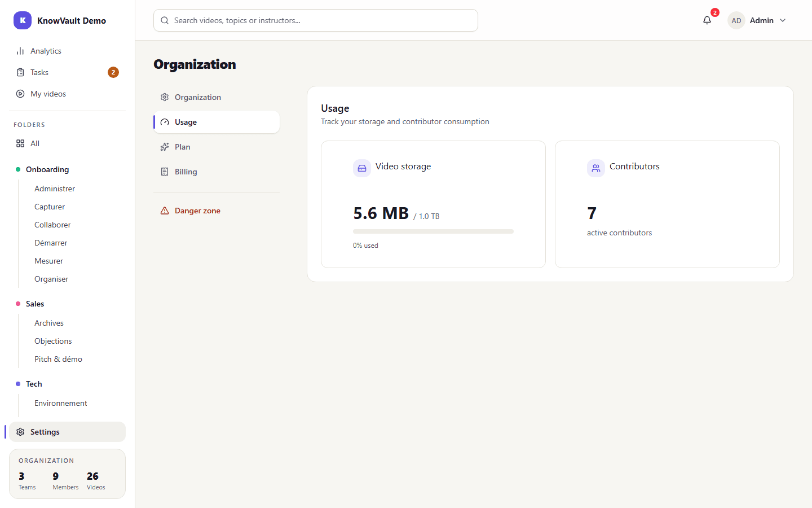Click the All folders grid icon
The height and width of the screenshot is (508, 812).
point(20,143)
